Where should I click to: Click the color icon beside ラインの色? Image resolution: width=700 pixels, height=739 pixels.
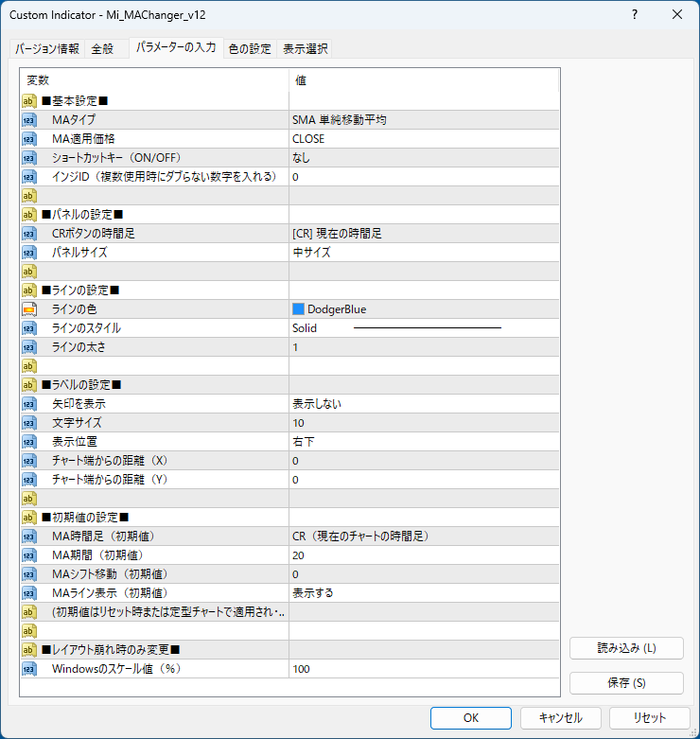point(28,309)
